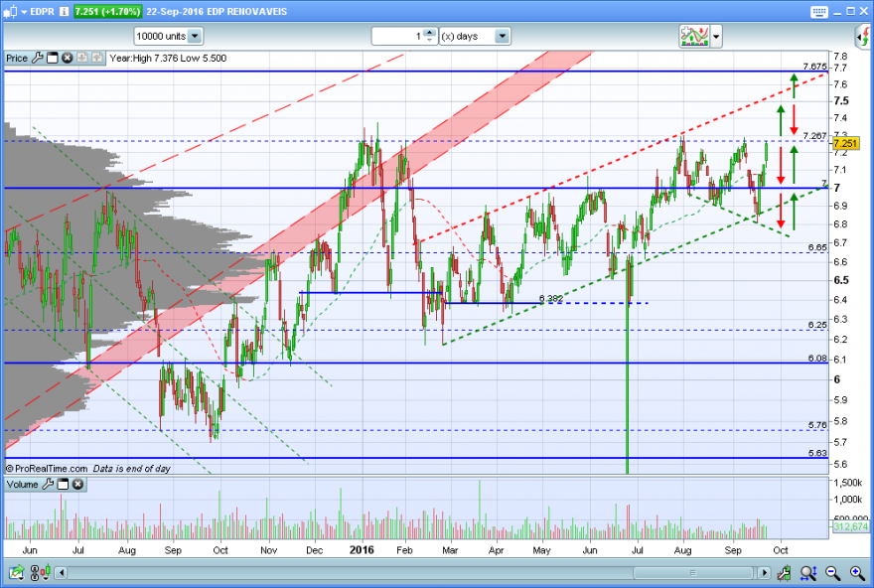This screenshot has width=874, height=588.
Task: Increase the period value with up stepper
Action: click(x=429, y=33)
